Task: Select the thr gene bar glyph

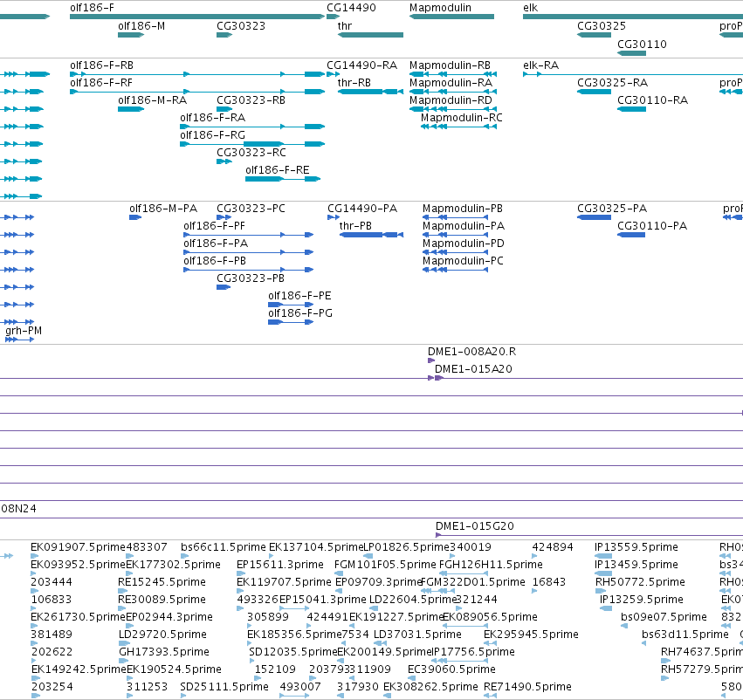Action: (x=370, y=35)
